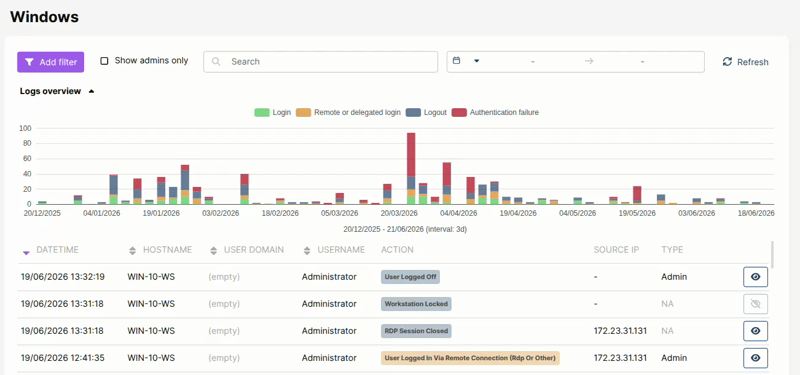View details of RDP Session Closed row
The height and width of the screenshot is (375, 800).
tap(755, 331)
